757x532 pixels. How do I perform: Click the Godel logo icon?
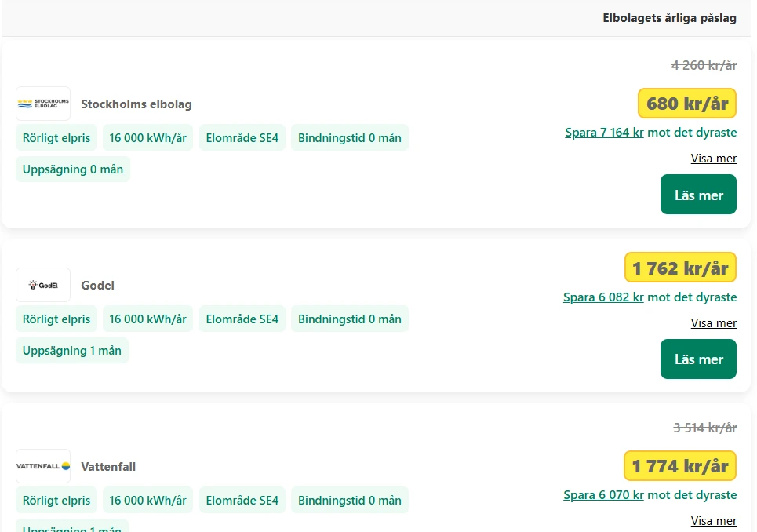[43, 285]
